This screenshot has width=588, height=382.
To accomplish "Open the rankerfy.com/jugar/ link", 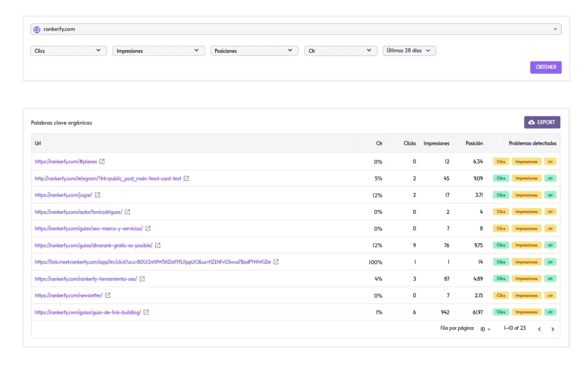I will click(x=64, y=195).
